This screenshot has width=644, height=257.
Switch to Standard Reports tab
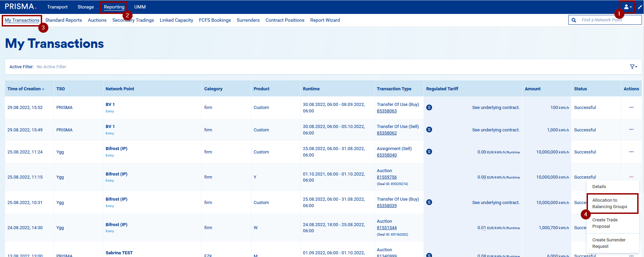64,20
